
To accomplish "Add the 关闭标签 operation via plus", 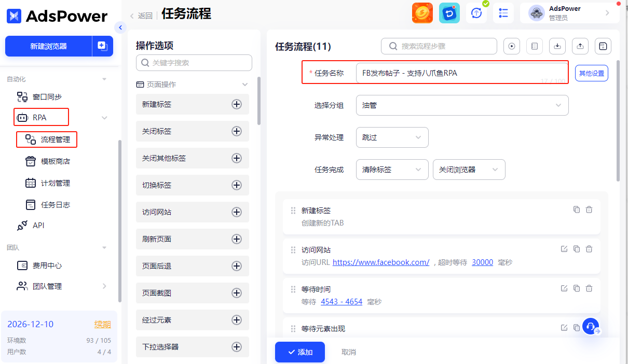I will pos(237,131).
